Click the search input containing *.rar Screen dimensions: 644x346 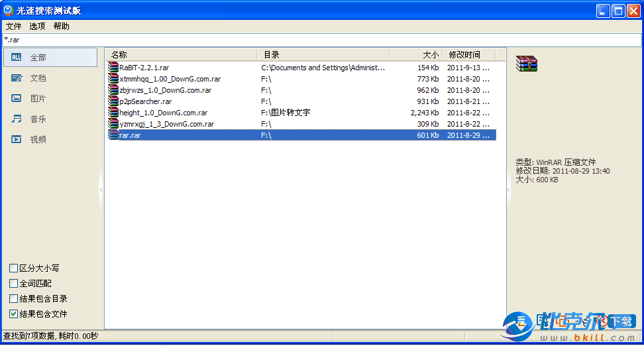[x=321, y=40]
